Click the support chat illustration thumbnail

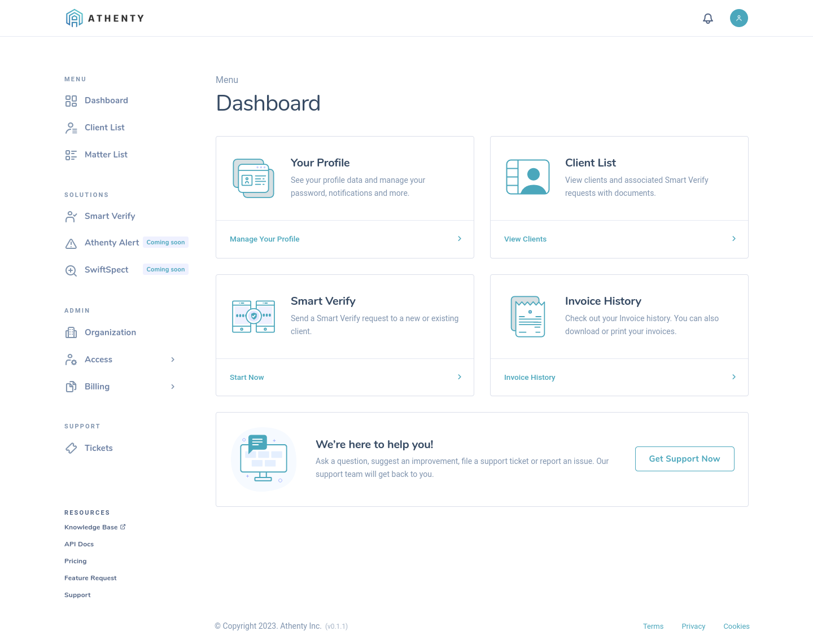[x=263, y=459]
